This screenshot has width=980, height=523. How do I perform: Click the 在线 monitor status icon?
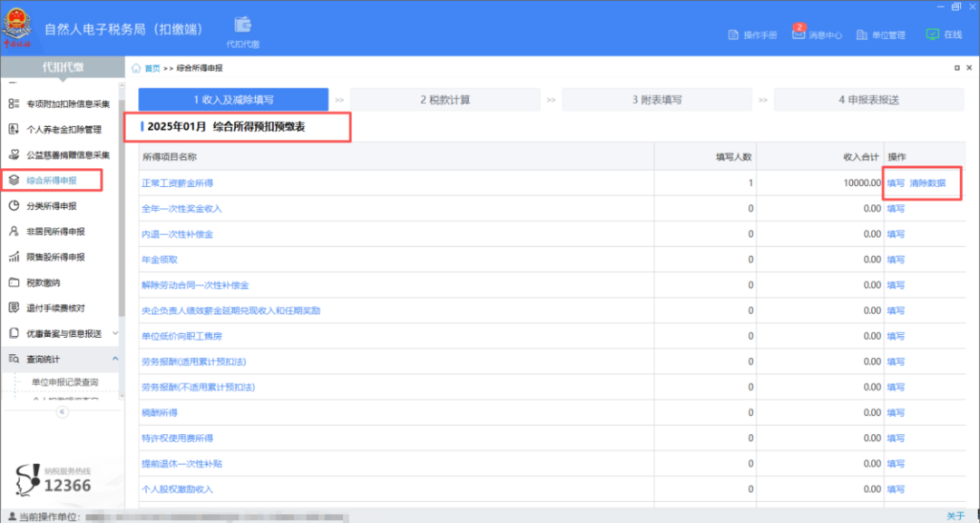(932, 35)
